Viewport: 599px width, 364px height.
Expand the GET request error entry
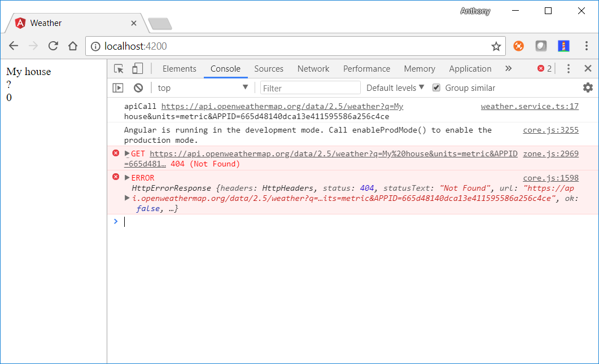(x=127, y=154)
